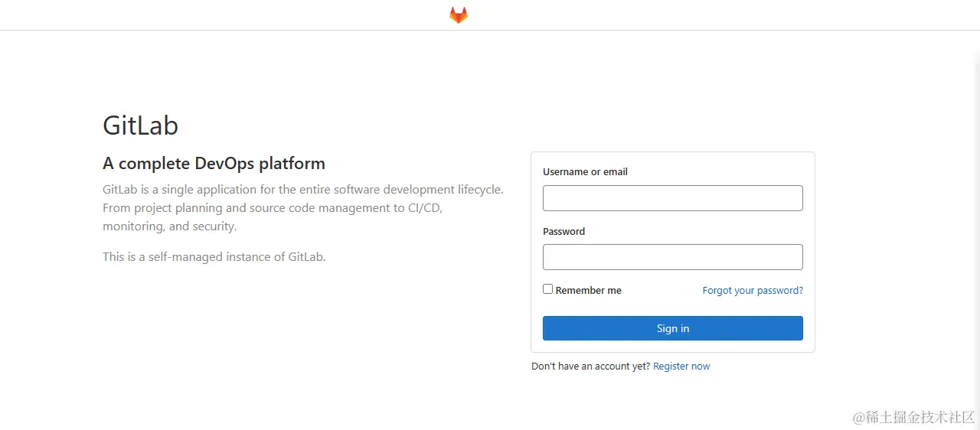980x430 pixels.
Task: Click 'A complete DevOps platform' heading
Action: coord(214,163)
